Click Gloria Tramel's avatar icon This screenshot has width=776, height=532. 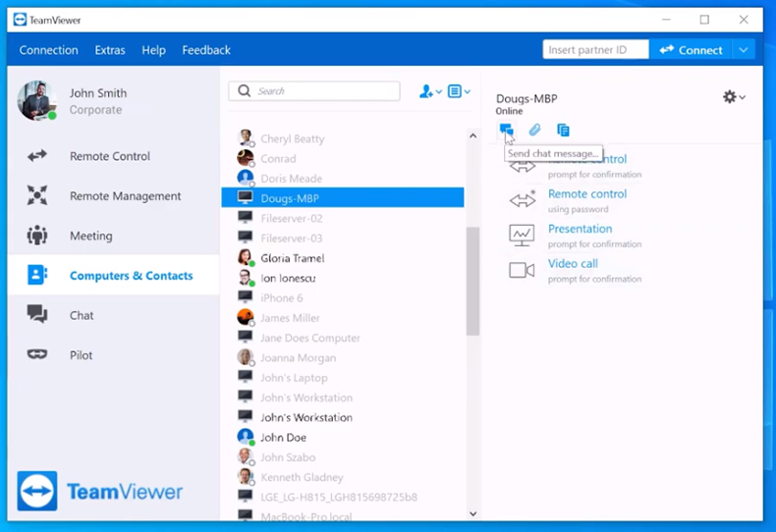[246, 257]
